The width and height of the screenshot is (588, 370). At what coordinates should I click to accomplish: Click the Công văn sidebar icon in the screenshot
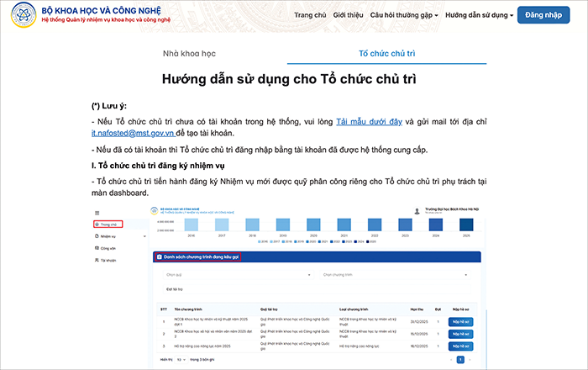click(97, 249)
